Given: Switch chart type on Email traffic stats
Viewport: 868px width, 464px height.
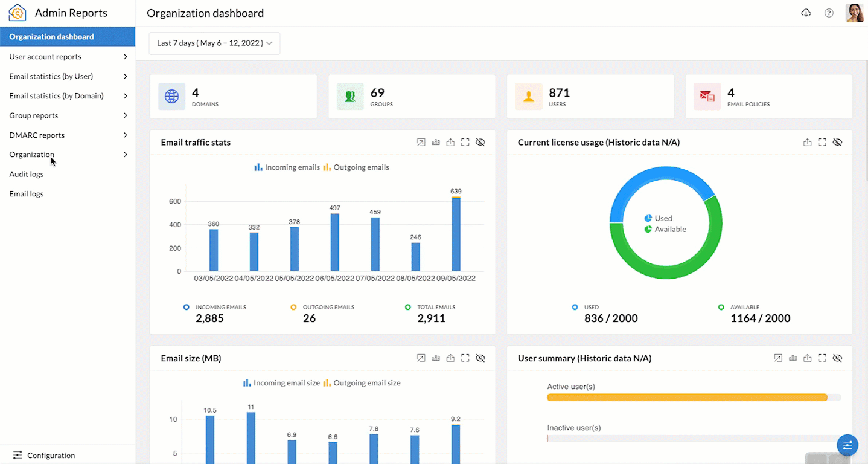Looking at the screenshot, I should (x=436, y=142).
